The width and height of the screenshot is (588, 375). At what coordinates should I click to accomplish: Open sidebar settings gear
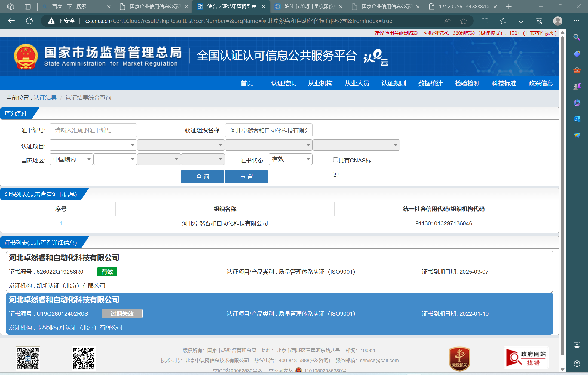tap(577, 363)
